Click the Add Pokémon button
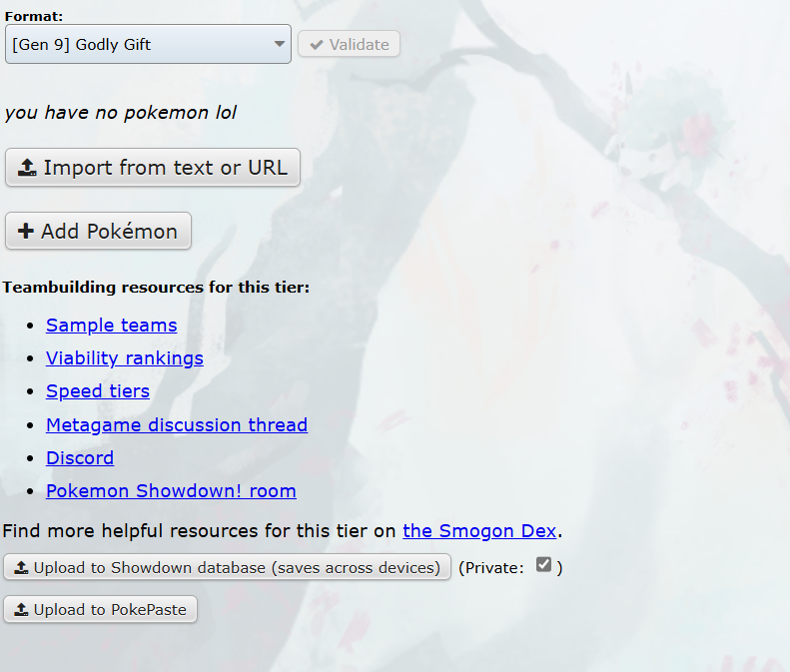Screen dimensions: 790x672 (x=98, y=232)
